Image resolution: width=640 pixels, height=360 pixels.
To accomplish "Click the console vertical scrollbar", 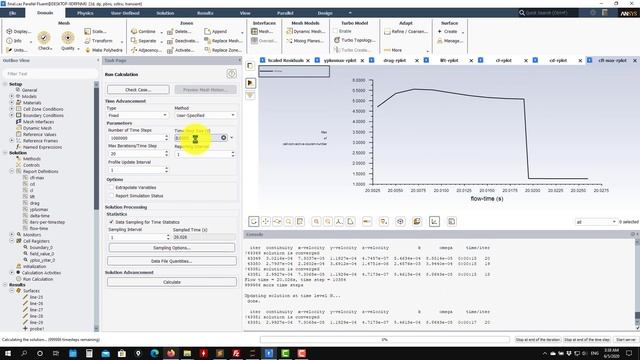I will (x=637, y=284).
